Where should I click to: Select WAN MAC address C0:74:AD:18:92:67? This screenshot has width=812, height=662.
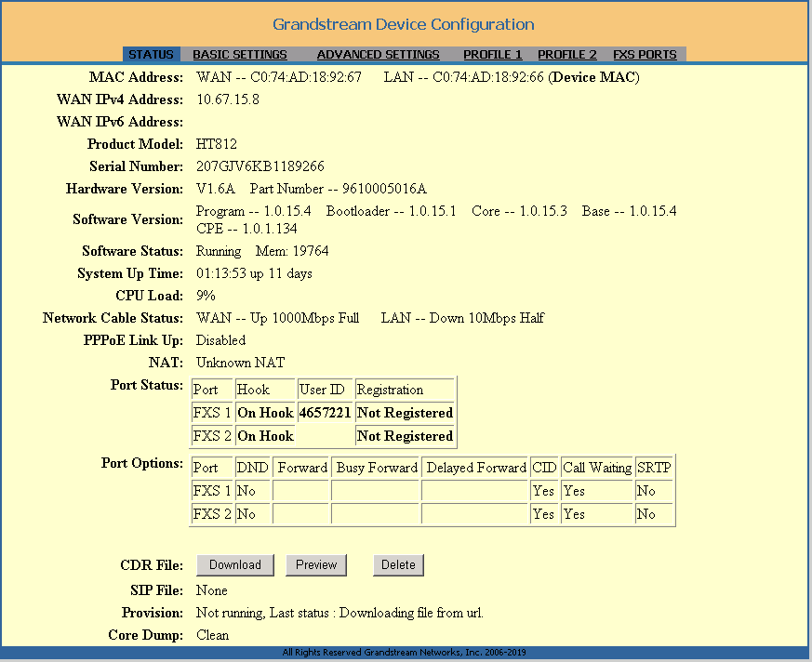coord(306,77)
